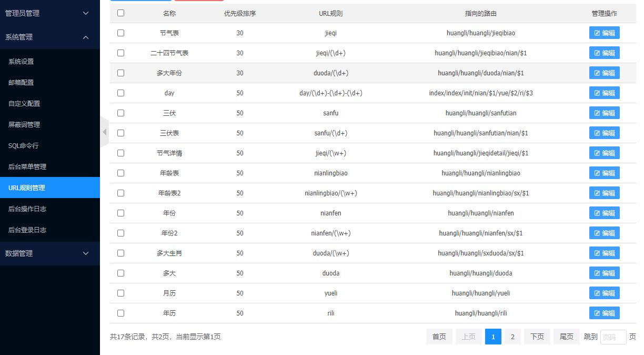The width and height of the screenshot is (644, 355).
Task: Open SQL命令行 in the sidebar
Action: point(24,146)
